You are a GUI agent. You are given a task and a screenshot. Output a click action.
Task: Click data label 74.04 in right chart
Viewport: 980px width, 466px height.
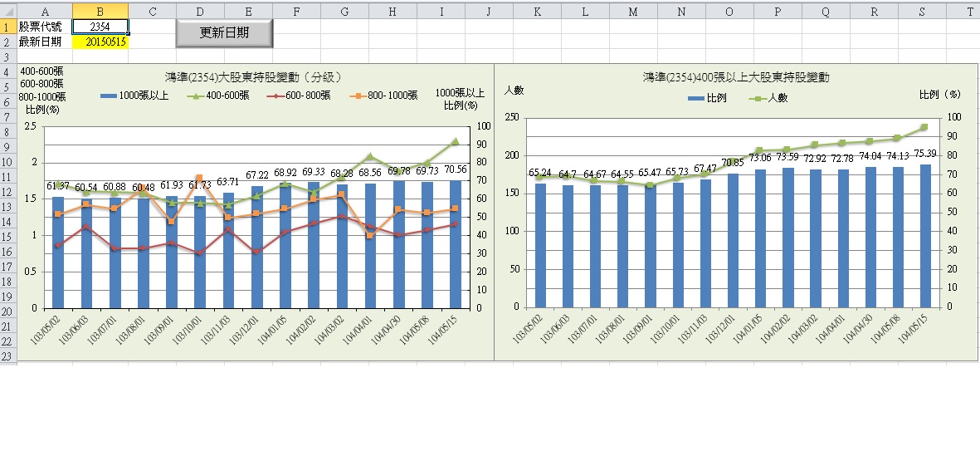click(869, 156)
